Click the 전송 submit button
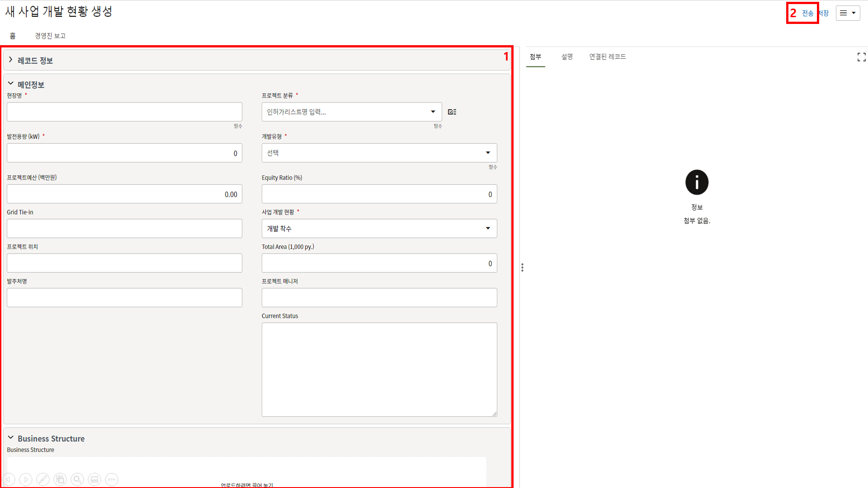The image size is (868, 488). tap(807, 13)
